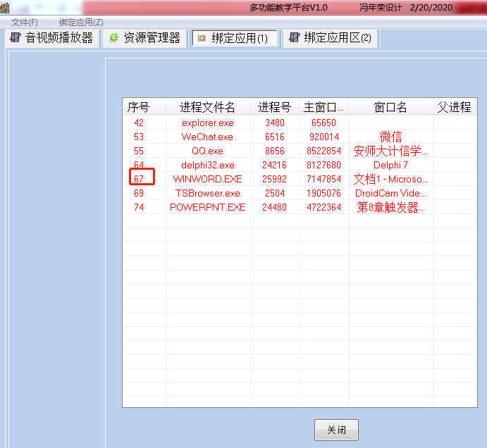Click sequence number 55
The image size is (487, 448).
[x=139, y=151]
